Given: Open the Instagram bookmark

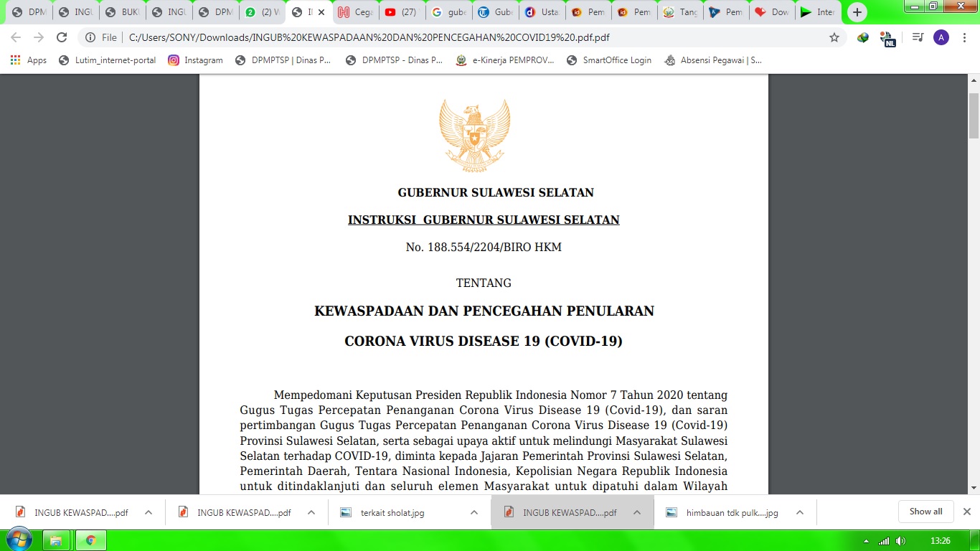Looking at the screenshot, I should [x=195, y=60].
